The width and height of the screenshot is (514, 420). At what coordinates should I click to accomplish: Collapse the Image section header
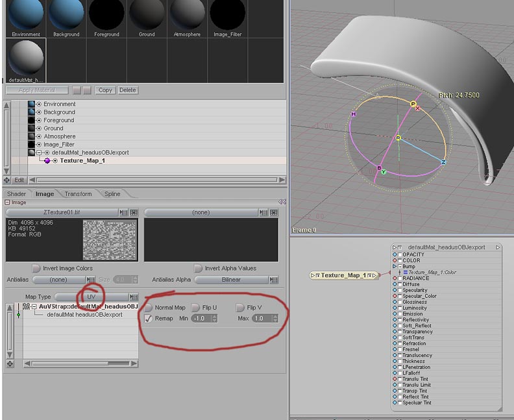tap(7, 203)
